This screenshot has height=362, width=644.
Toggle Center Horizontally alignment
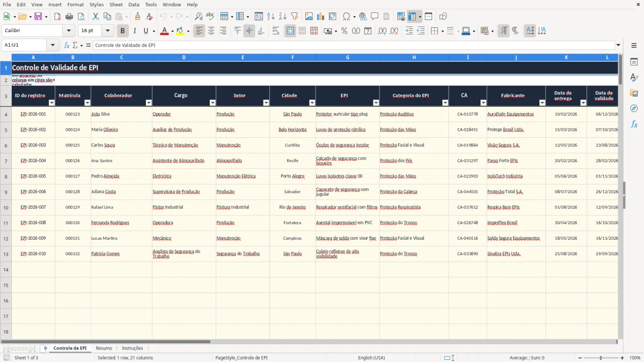click(x=211, y=31)
